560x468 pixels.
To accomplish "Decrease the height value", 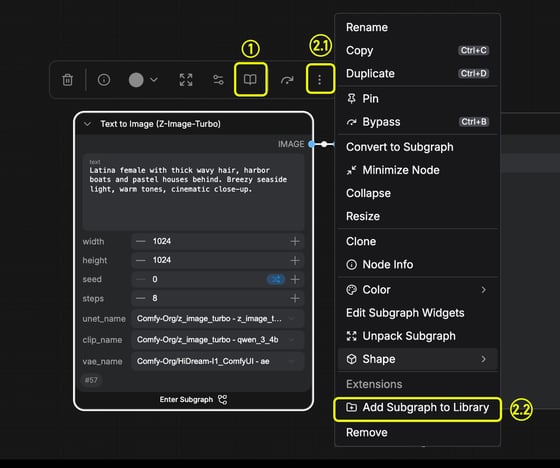I will click(x=141, y=260).
